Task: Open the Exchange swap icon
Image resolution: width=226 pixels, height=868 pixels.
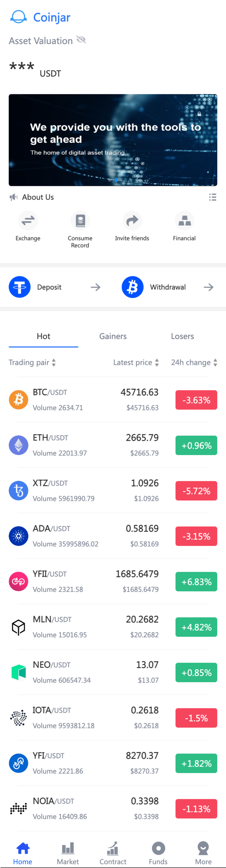Action: (28, 221)
